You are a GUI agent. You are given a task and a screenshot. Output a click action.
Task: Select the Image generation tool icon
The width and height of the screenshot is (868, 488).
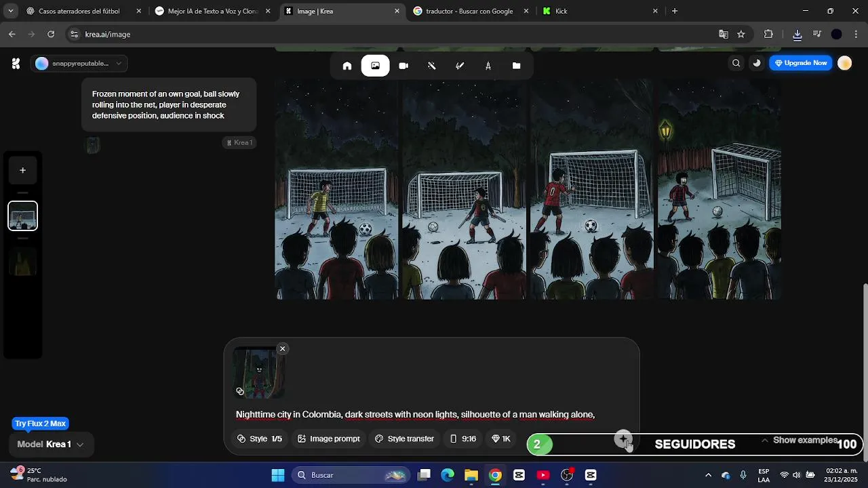tap(375, 66)
